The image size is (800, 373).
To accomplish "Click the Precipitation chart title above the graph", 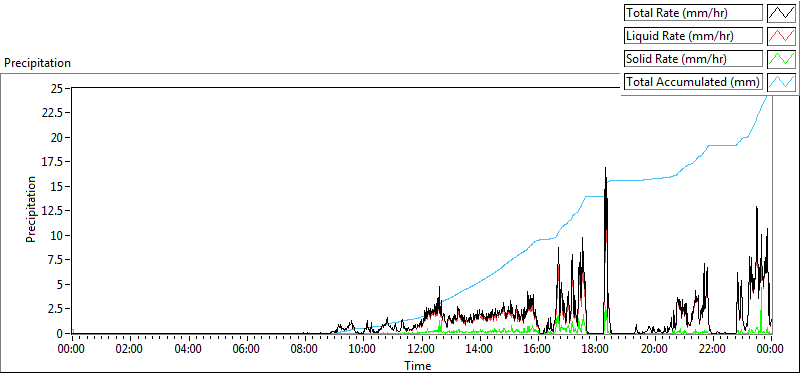I will point(37,63).
